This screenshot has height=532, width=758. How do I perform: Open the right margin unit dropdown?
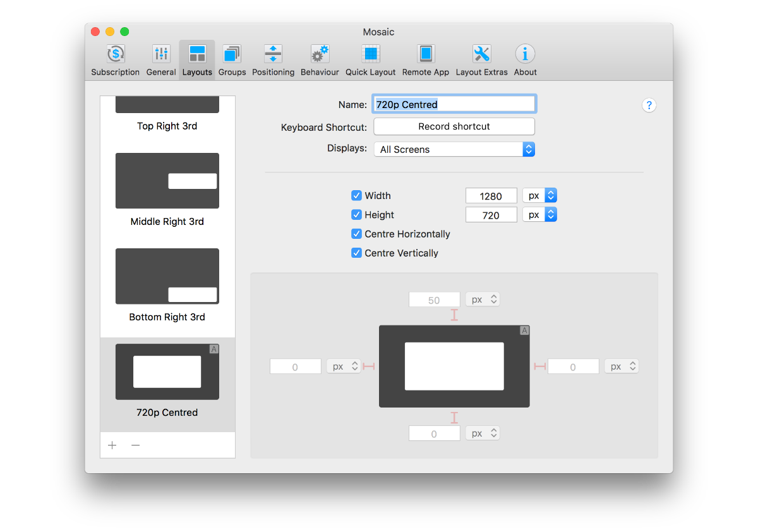click(622, 366)
